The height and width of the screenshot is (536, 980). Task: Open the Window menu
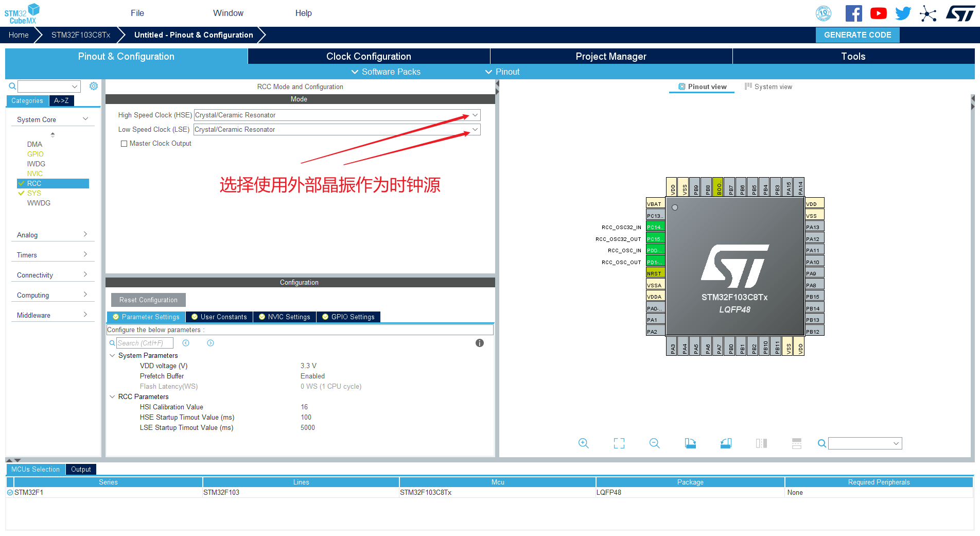[x=228, y=13]
